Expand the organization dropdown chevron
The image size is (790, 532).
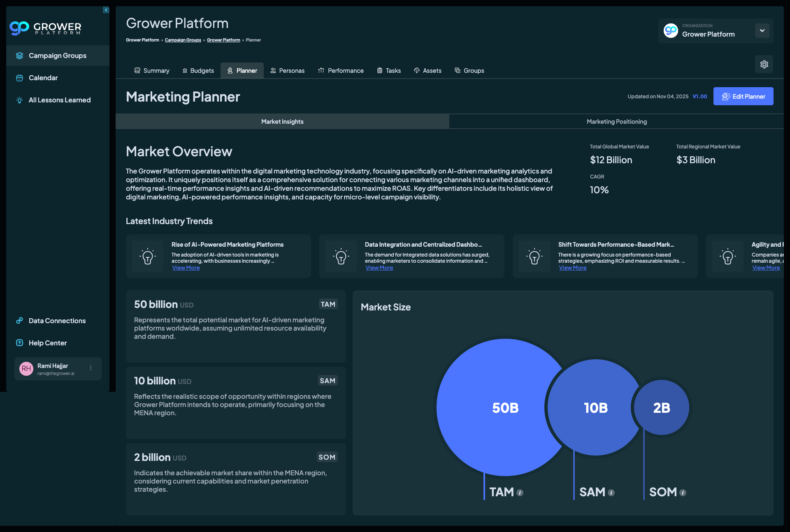(762, 30)
